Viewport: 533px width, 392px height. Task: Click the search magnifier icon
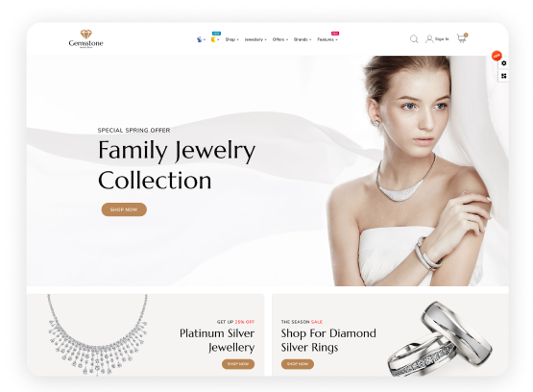pos(414,39)
